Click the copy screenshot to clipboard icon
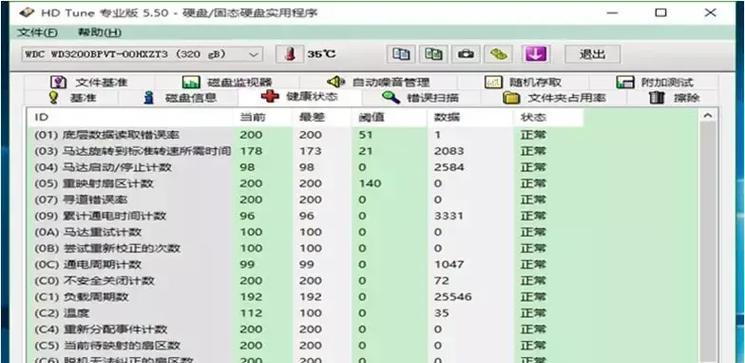 [433, 54]
